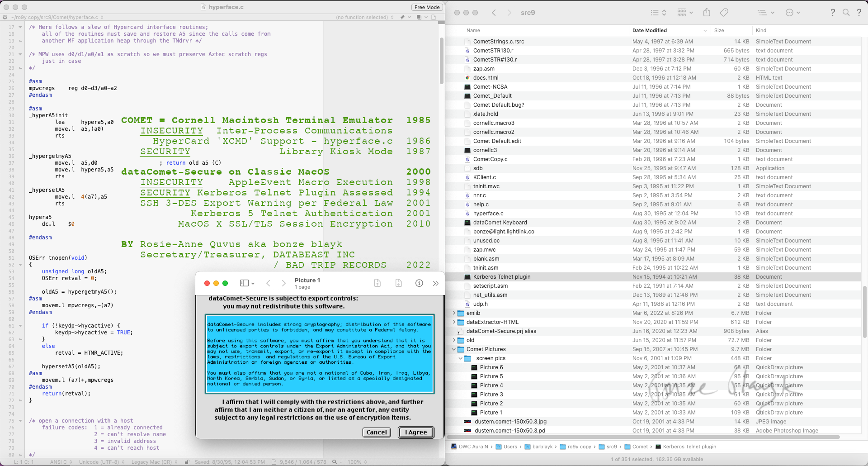Click I Agree in the export controls dialog

point(416,433)
